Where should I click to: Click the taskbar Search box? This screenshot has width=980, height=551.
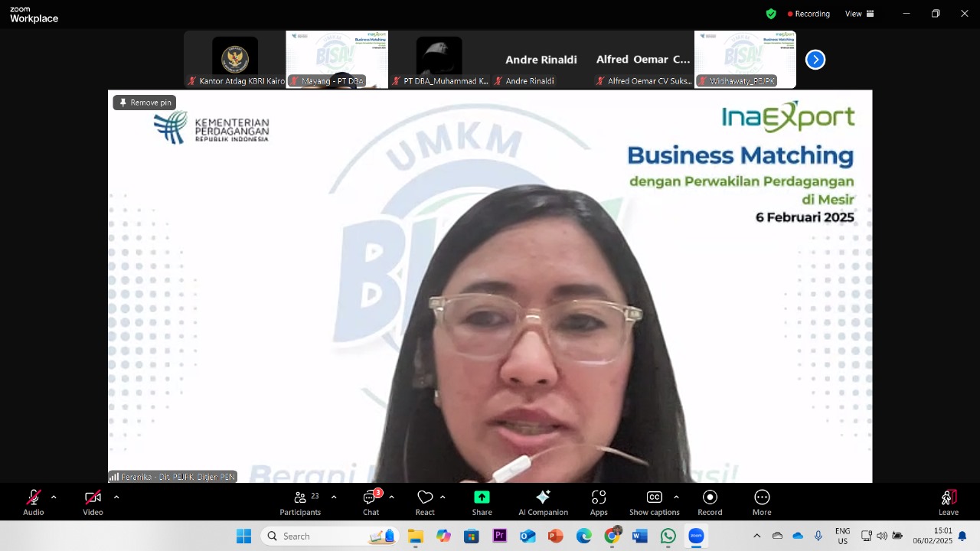pyautogui.click(x=330, y=536)
